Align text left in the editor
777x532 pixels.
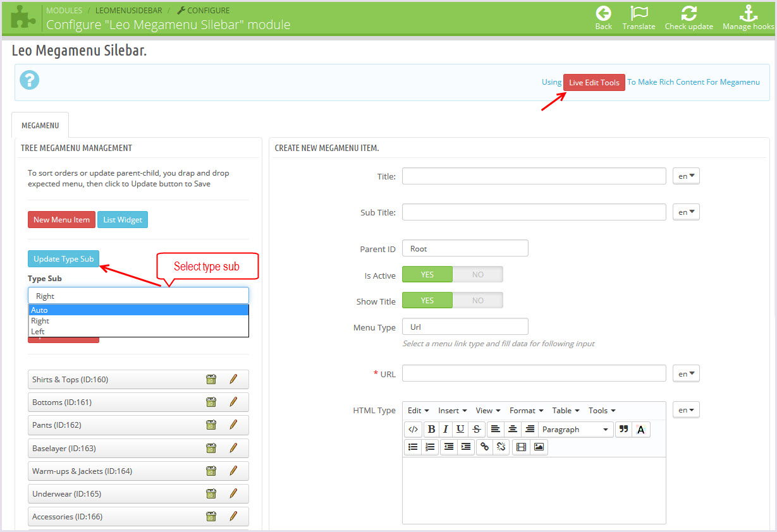click(x=496, y=429)
